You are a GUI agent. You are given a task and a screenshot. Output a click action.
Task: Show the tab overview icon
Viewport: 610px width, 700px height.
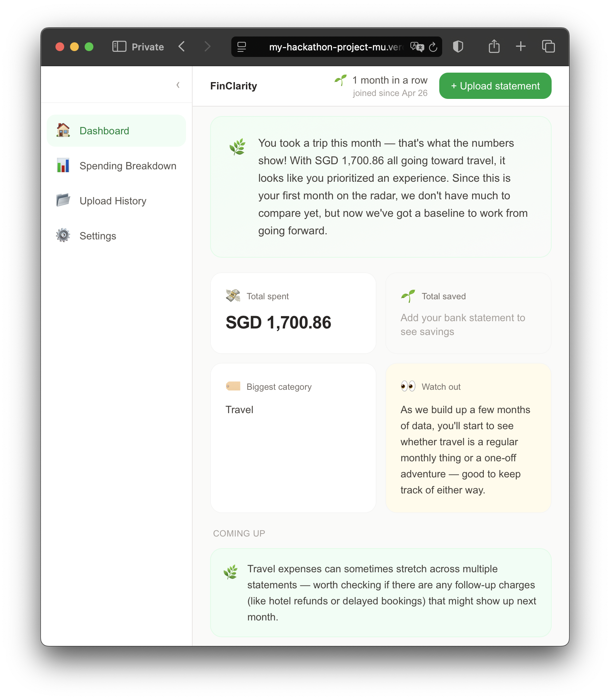coord(548,46)
